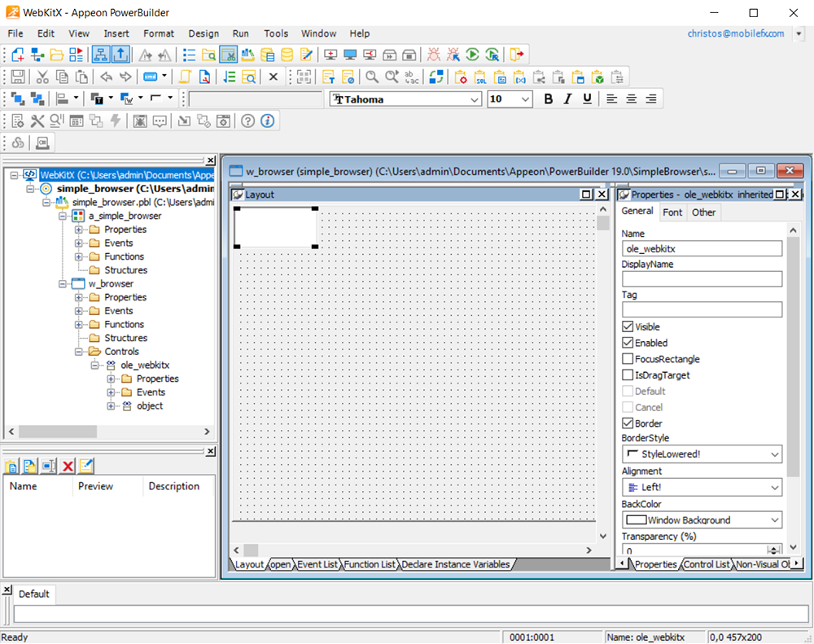
Task: Uncheck the Visible checkbox
Action: pos(628,326)
